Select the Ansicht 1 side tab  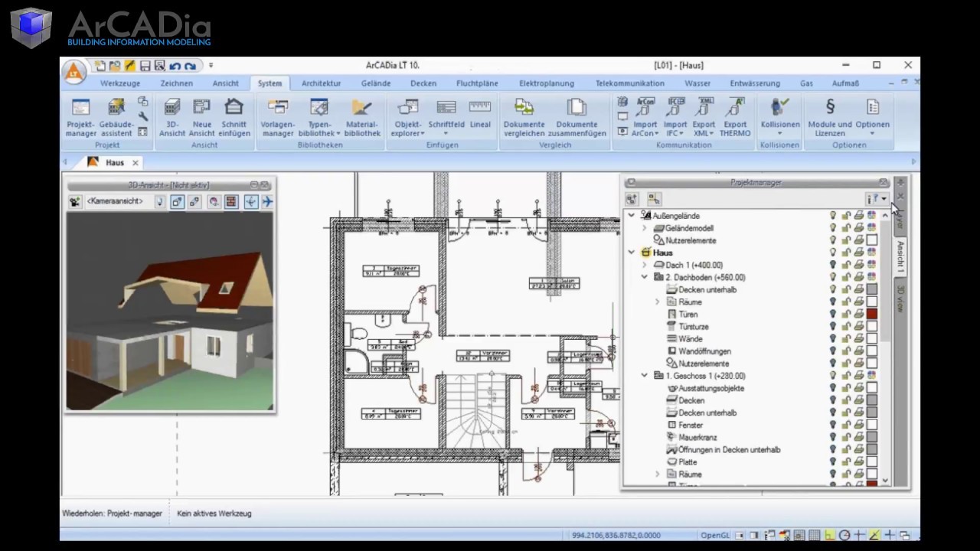coord(900,257)
